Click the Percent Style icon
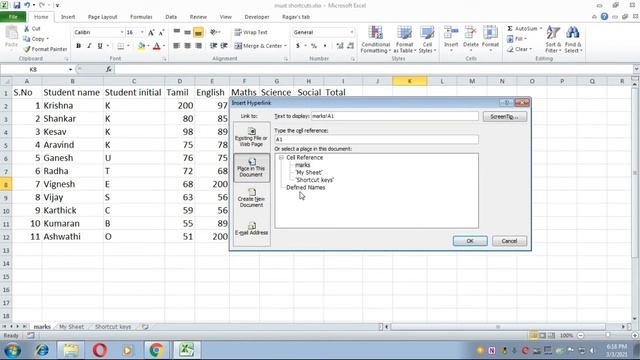The image size is (640, 360). (314, 46)
